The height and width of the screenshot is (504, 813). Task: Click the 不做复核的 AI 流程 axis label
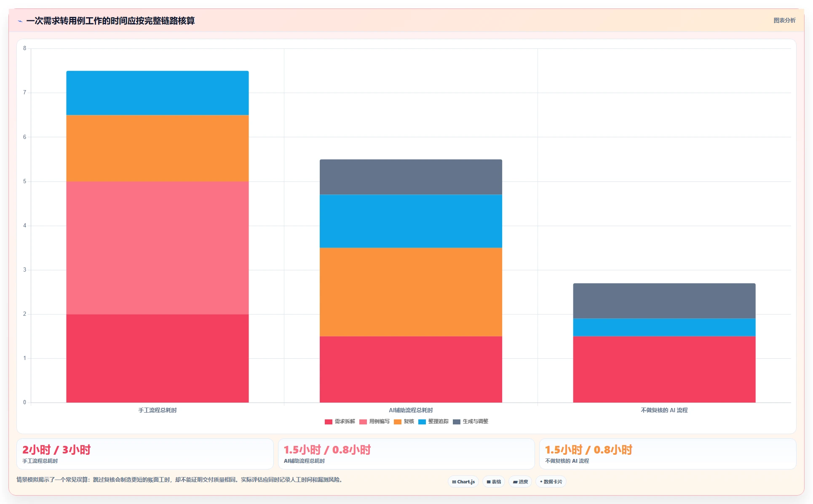coord(664,410)
